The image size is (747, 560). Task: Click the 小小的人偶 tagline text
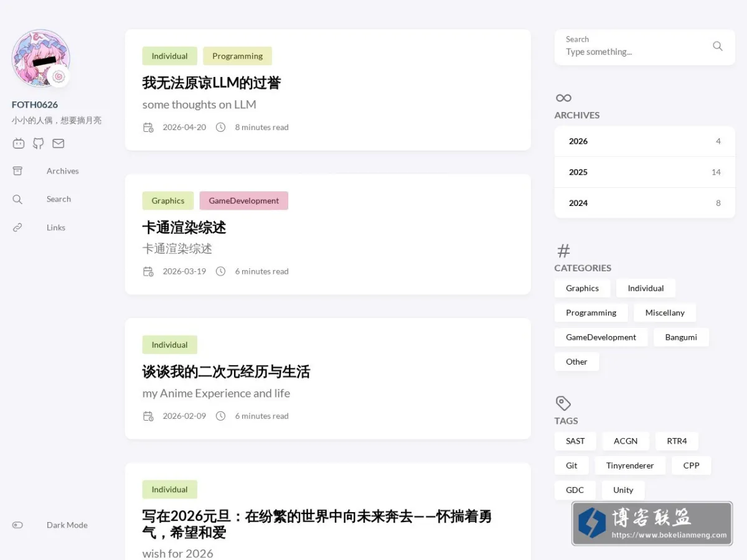(57, 121)
